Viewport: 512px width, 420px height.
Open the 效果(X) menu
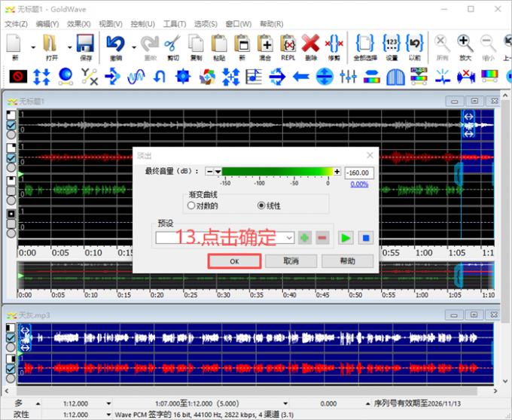[79, 24]
